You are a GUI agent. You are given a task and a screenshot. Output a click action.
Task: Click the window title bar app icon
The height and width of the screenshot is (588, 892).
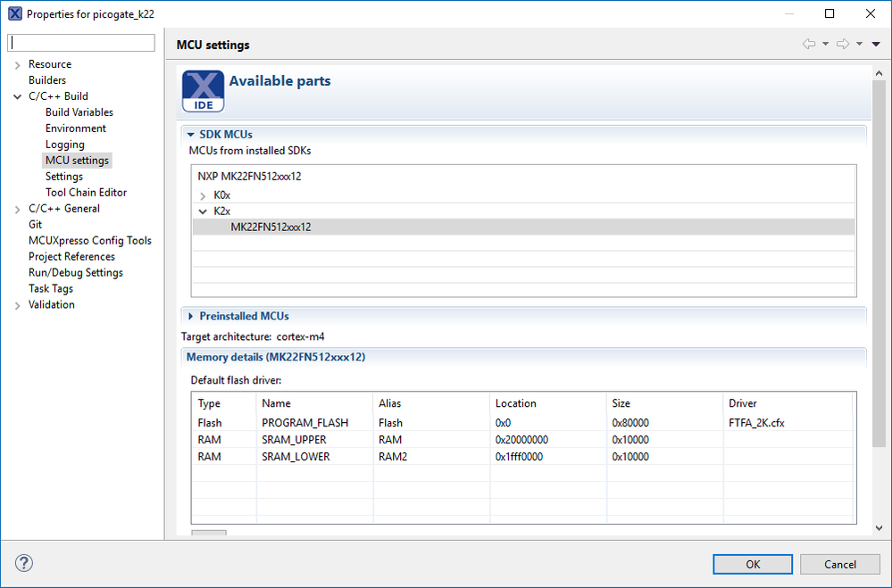pos(15,13)
